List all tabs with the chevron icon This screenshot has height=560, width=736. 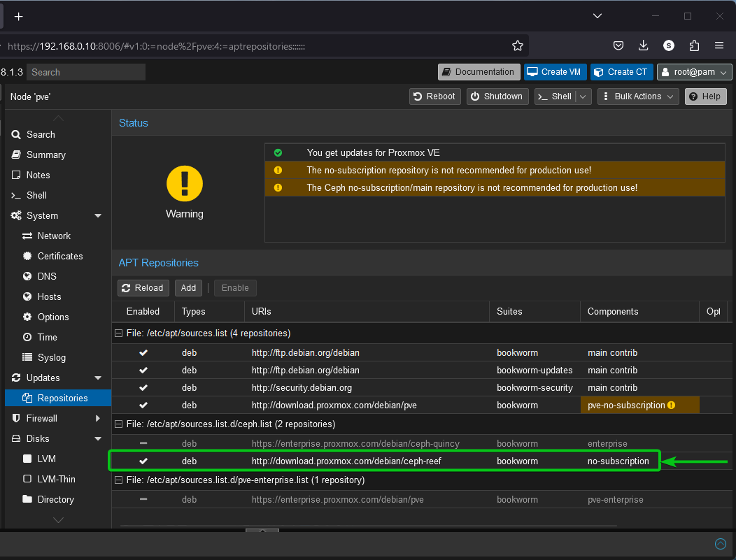tap(597, 16)
